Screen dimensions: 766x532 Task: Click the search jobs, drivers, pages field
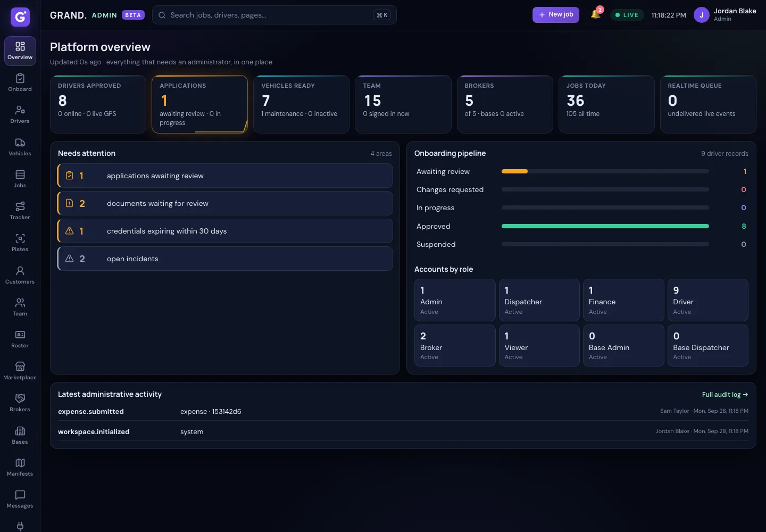[274, 15]
